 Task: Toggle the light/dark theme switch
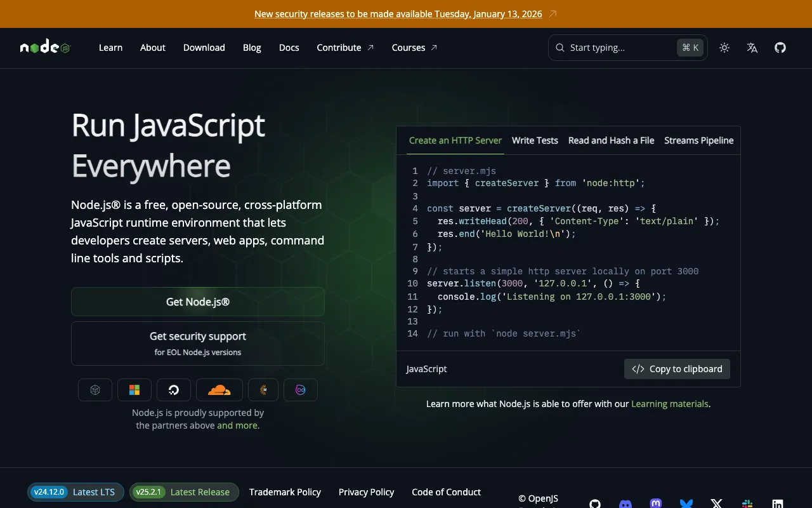[x=724, y=47]
